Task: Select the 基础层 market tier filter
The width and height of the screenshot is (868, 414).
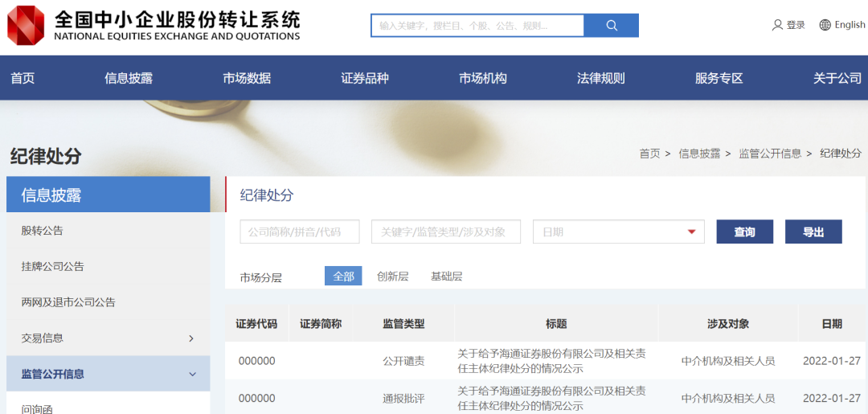Action: pyautogui.click(x=446, y=277)
